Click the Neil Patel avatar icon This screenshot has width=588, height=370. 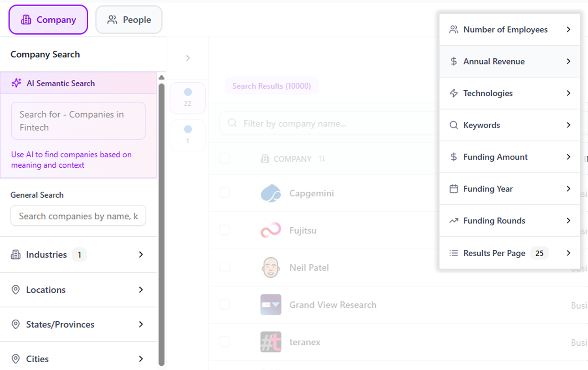(x=270, y=268)
